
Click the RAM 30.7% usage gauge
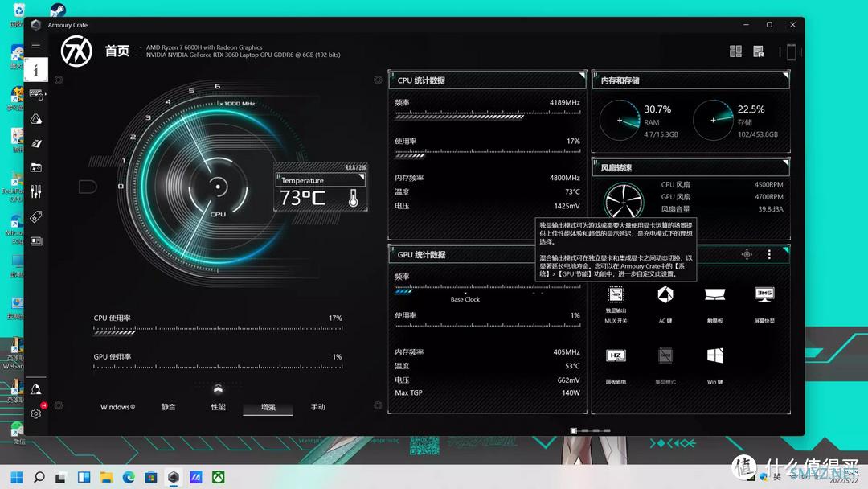point(620,120)
